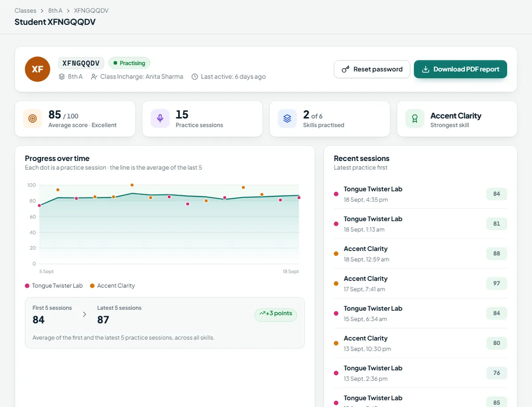Open Accent Clarity session from 13 Sept, 10:30 pm
The width and height of the screenshot is (532, 407).
pos(420,343)
